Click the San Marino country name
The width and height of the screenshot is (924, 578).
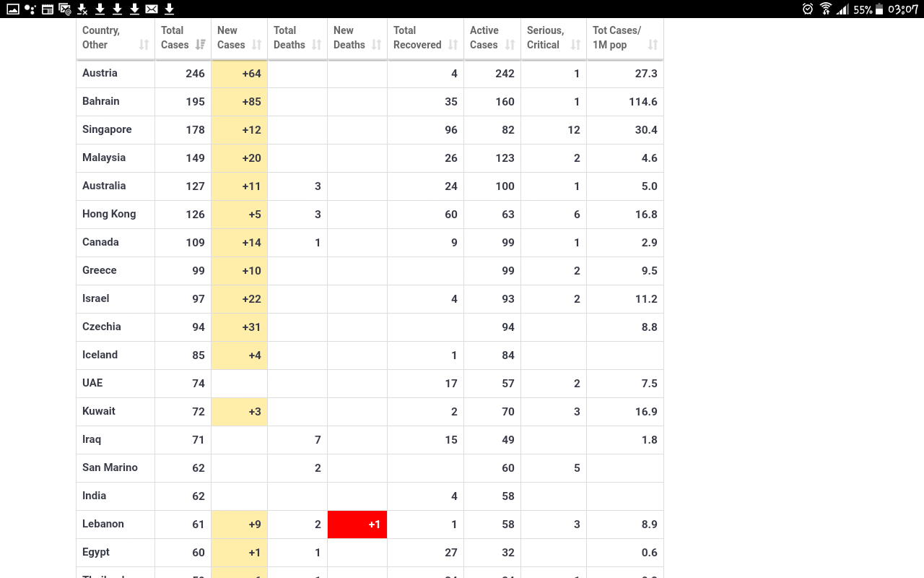[110, 467]
